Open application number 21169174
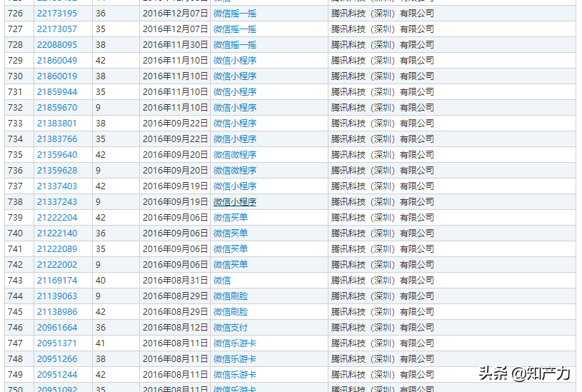This screenshot has width=582, height=392. [x=57, y=281]
